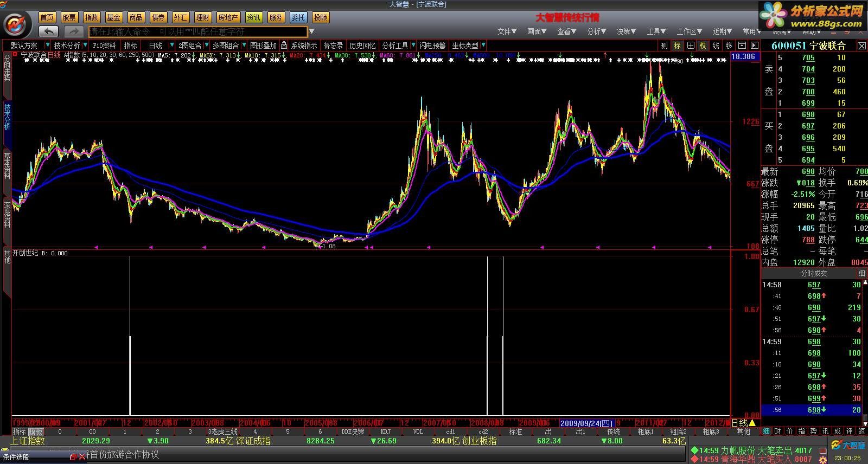868x464 pixels.
Task: Open the 备忘录 memo toolbar item
Action: pyautogui.click(x=333, y=46)
